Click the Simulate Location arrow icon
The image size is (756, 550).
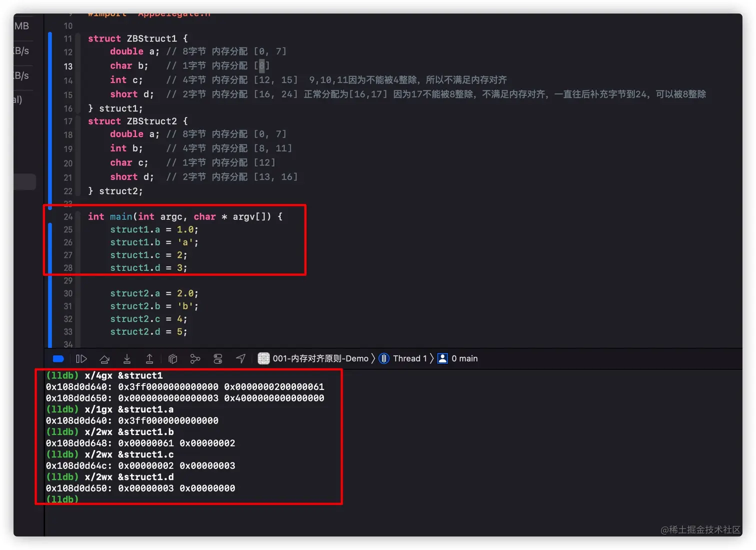coord(240,358)
